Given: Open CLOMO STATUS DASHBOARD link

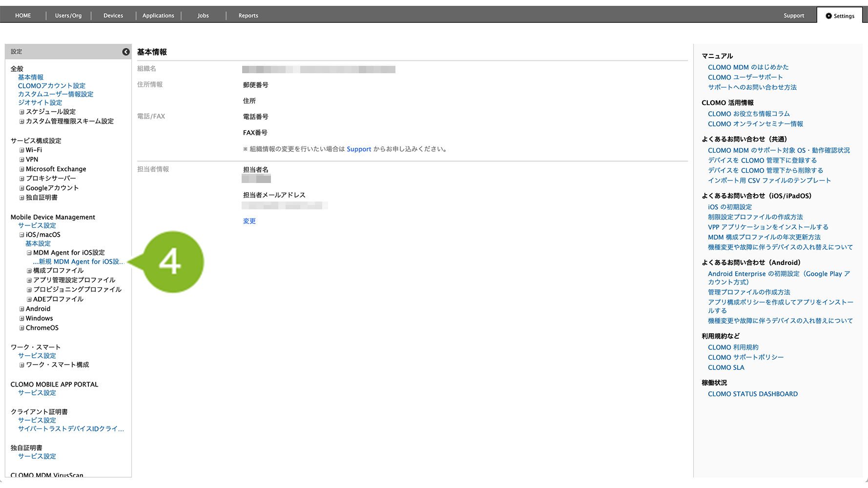Looking at the screenshot, I should click(x=752, y=394).
